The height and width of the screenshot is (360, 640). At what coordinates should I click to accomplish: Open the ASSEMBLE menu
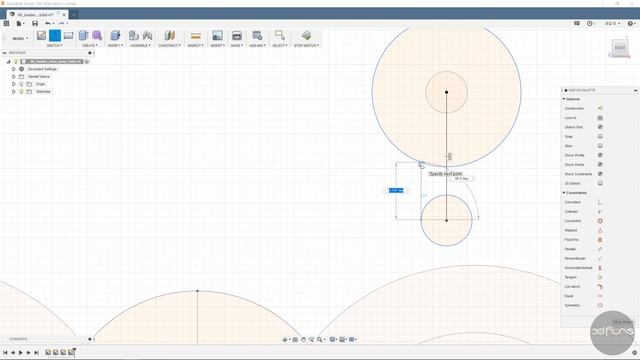click(140, 46)
